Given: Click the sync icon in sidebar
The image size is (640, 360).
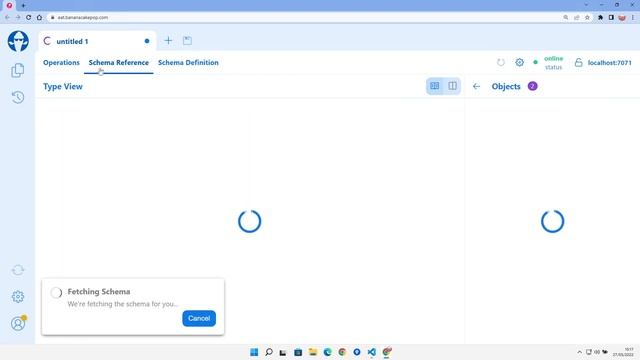Looking at the screenshot, I should tap(18, 270).
